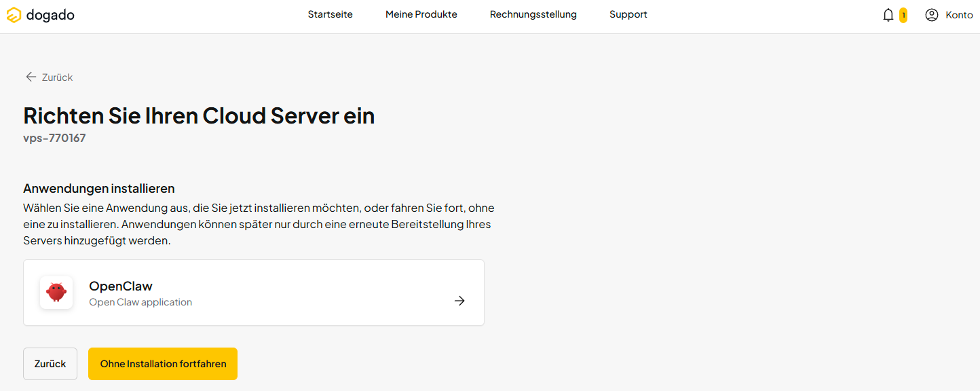Viewport: 980px width, 391px height.
Task: Open the notifications bell icon
Action: point(888,15)
